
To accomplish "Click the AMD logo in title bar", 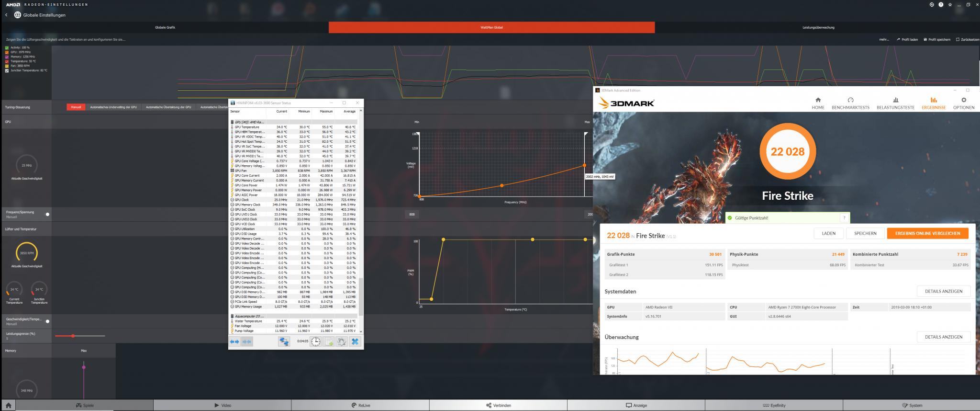I will coord(13,5).
